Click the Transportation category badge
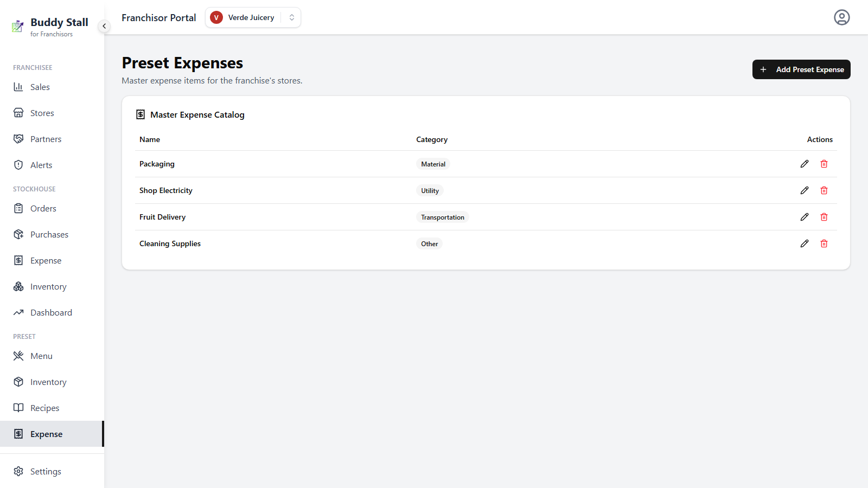The height and width of the screenshot is (488, 868). 443,217
